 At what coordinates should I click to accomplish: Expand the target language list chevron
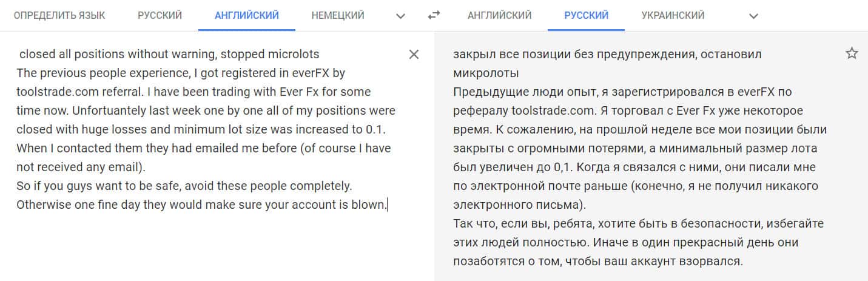click(x=753, y=16)
